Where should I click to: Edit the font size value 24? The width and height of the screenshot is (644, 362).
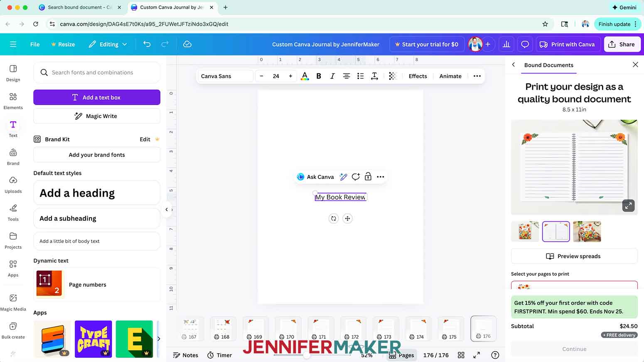276,76
